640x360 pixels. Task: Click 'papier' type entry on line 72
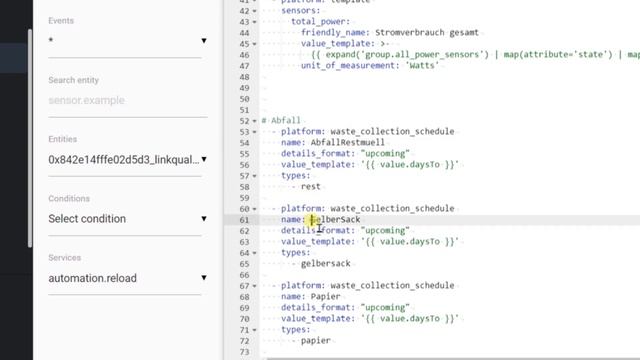pos(316,341)
